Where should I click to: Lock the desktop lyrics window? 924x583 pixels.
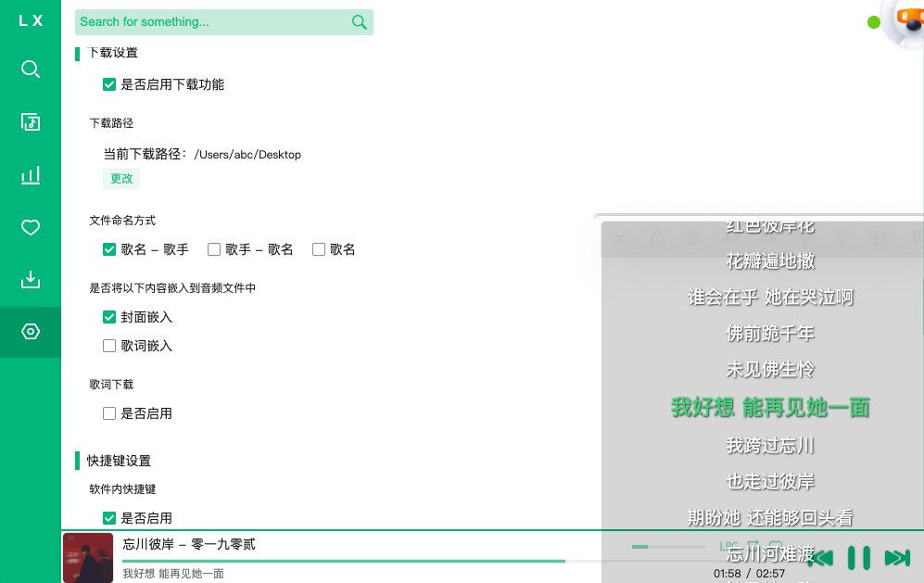(x=657, y=238)
